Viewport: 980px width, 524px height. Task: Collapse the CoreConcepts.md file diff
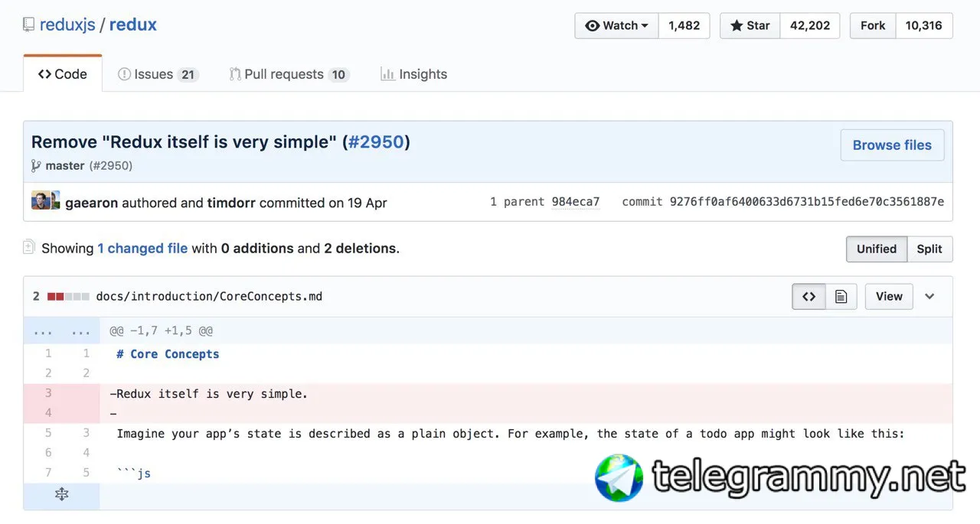tap(929, 297)
